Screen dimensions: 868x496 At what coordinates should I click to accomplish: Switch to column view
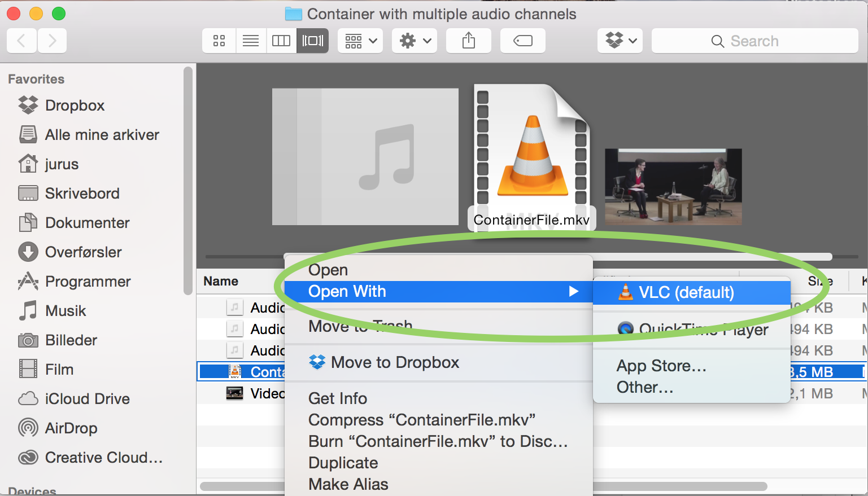click(281, 41)
